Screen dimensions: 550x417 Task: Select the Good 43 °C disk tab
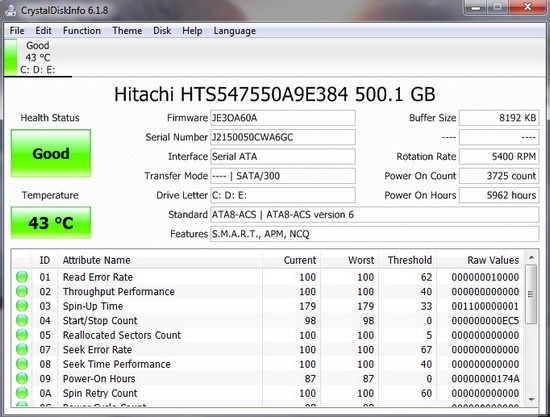coord(38,58)
